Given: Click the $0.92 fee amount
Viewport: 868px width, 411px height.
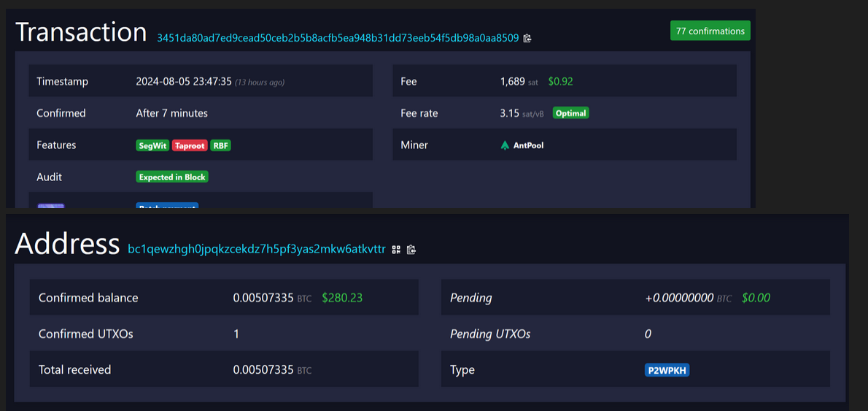Looking at the screenshot, I should [560, 82].
